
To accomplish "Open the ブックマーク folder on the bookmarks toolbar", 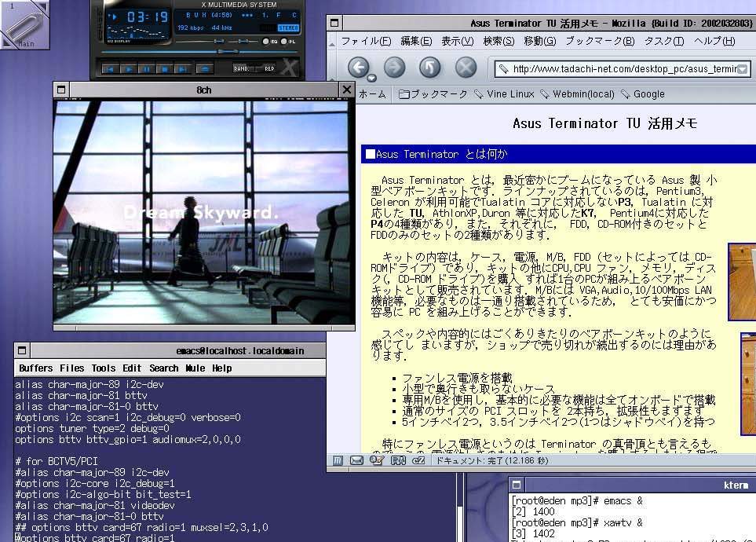I will (433, 94).
